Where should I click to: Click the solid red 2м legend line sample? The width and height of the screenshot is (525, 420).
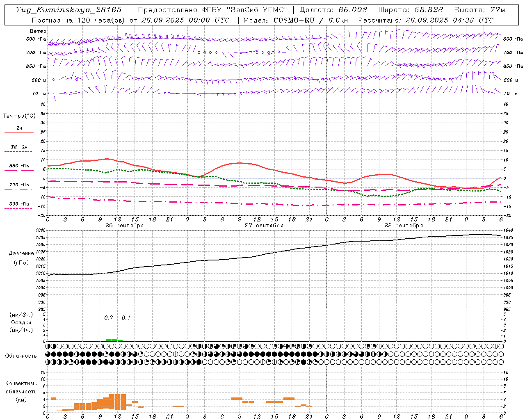[19, 133]
